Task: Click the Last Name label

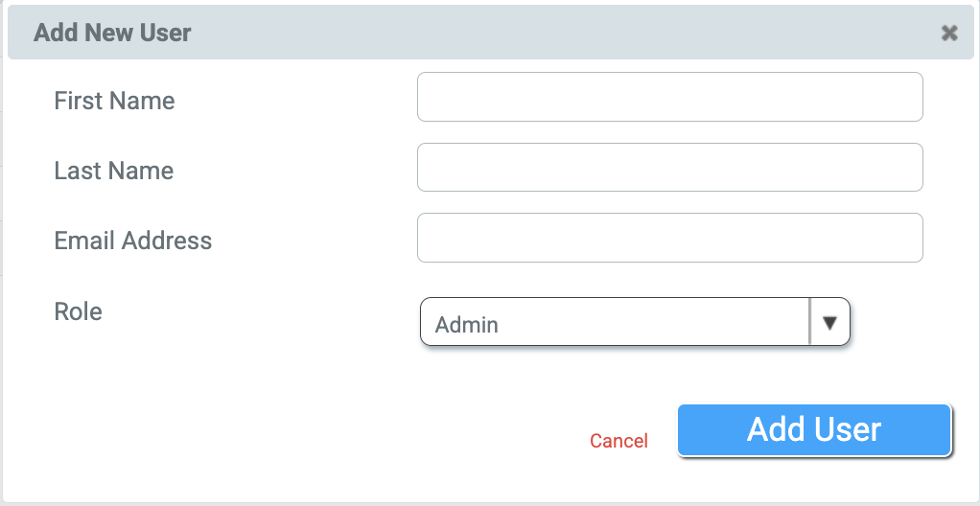Action: click(113, 171)
